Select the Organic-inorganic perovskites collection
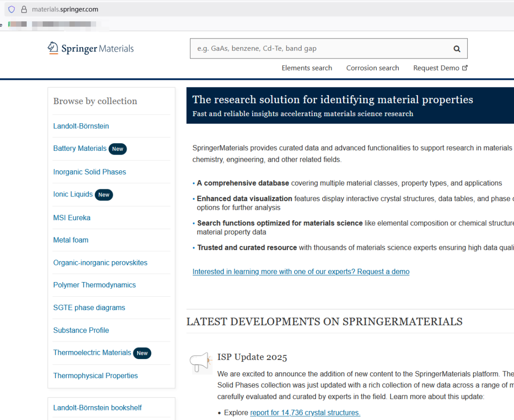514x420 pixels. click(x=100, y=263)
